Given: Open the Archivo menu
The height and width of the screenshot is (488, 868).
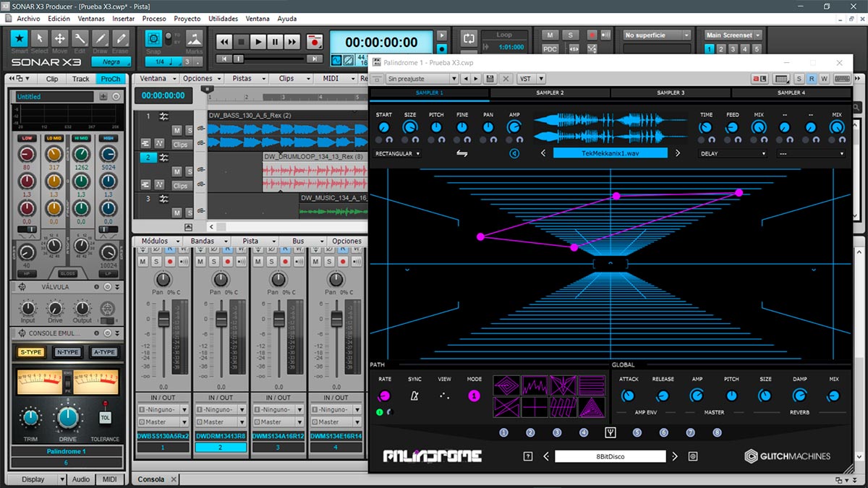Looking at the screenshot, I should 28,19.
